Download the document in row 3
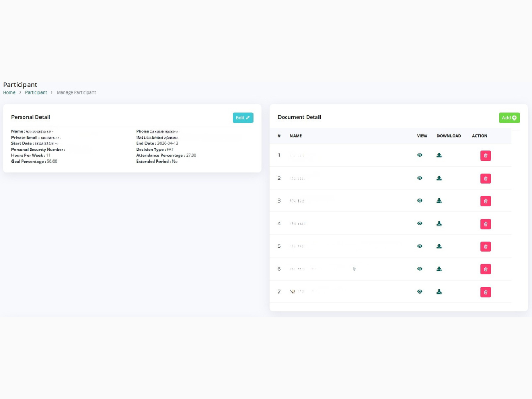 point(439,201)
